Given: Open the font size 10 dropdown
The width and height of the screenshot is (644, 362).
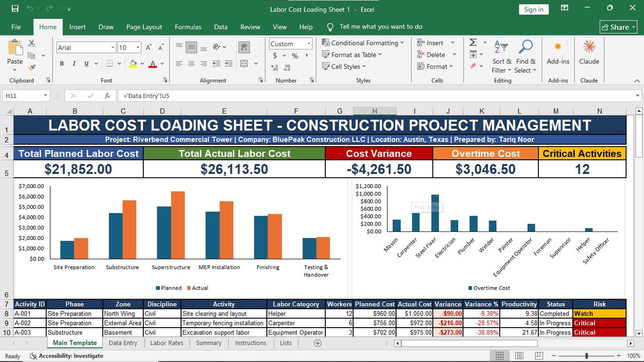Looking at the screenshot, I should 138,47.
